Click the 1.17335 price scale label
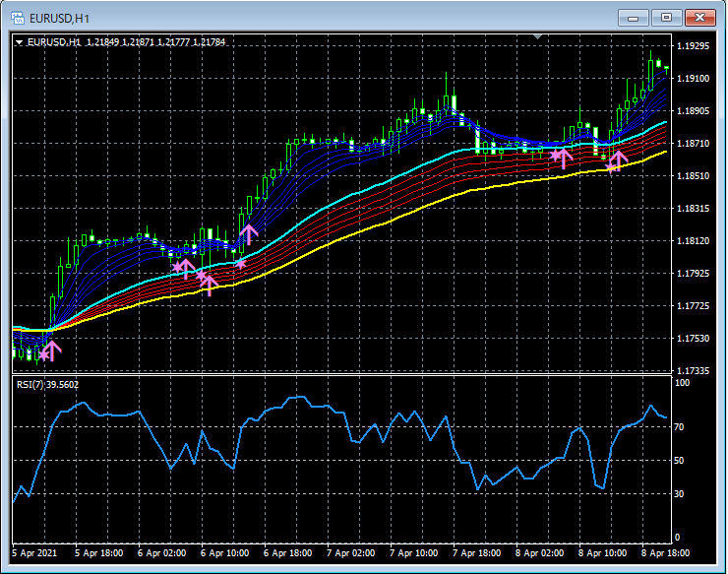This screenshot has width=728, height=574. pos(695,371)
